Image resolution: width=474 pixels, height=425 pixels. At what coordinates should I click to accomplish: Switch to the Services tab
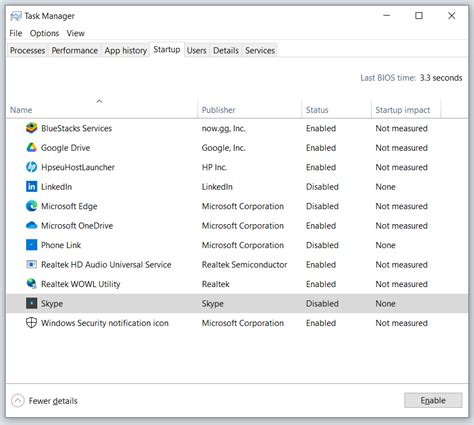pyautogui.click(x=260, y=50)
